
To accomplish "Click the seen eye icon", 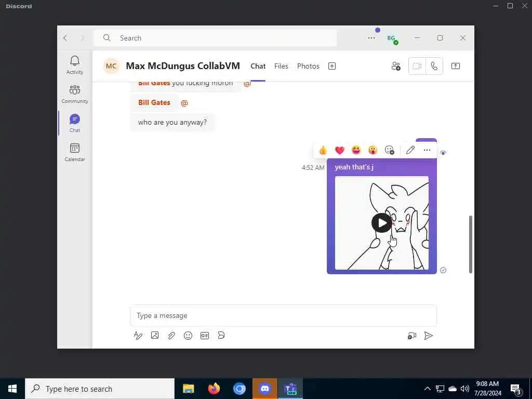I will (443, 153).
